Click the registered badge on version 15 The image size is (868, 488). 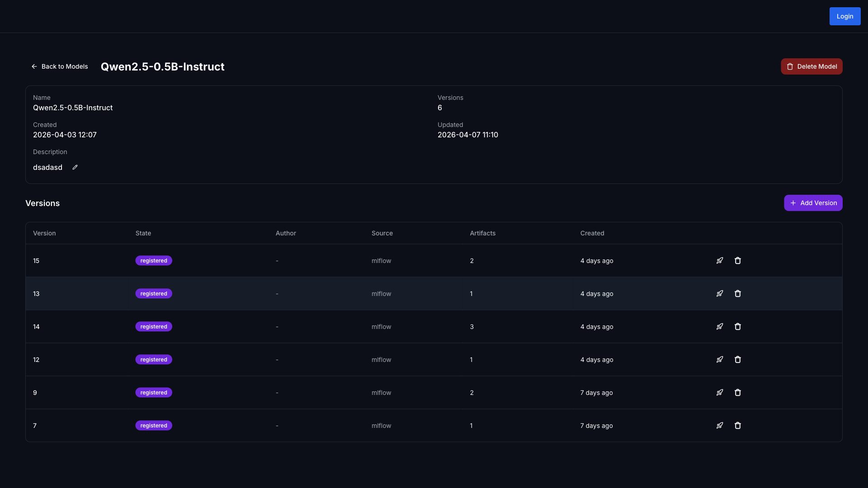[x=154, y=261]
